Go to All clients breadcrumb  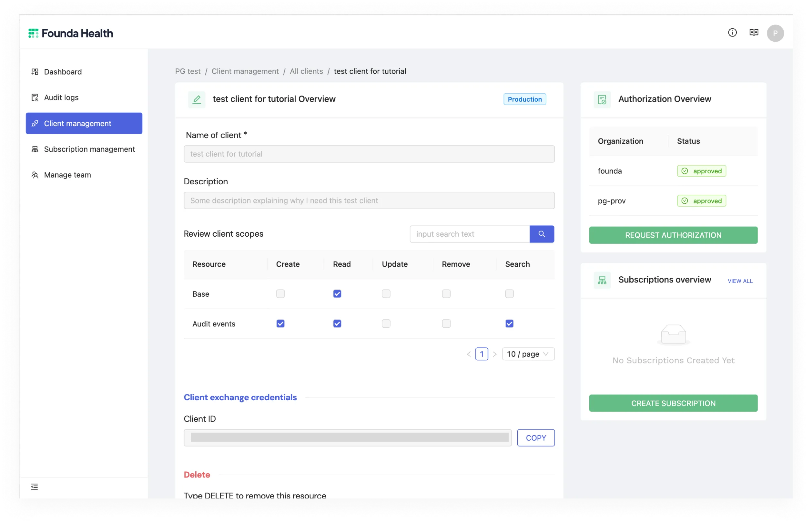(306, 71)
